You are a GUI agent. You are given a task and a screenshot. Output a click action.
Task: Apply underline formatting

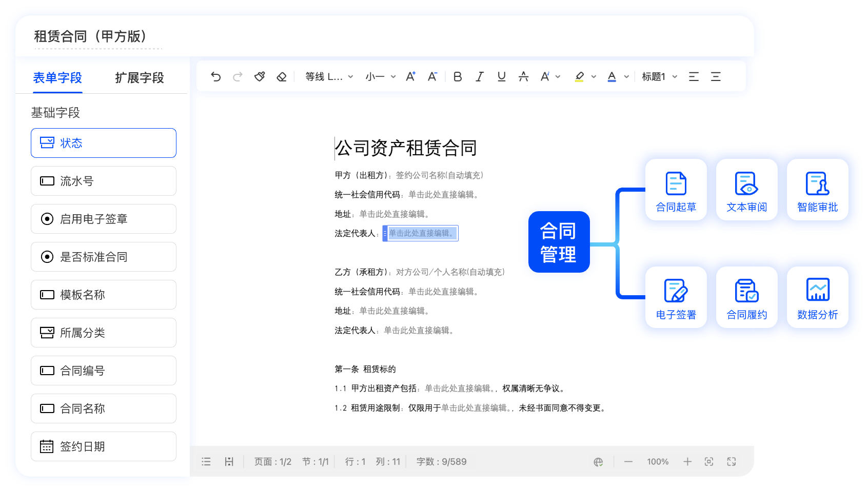502,77
